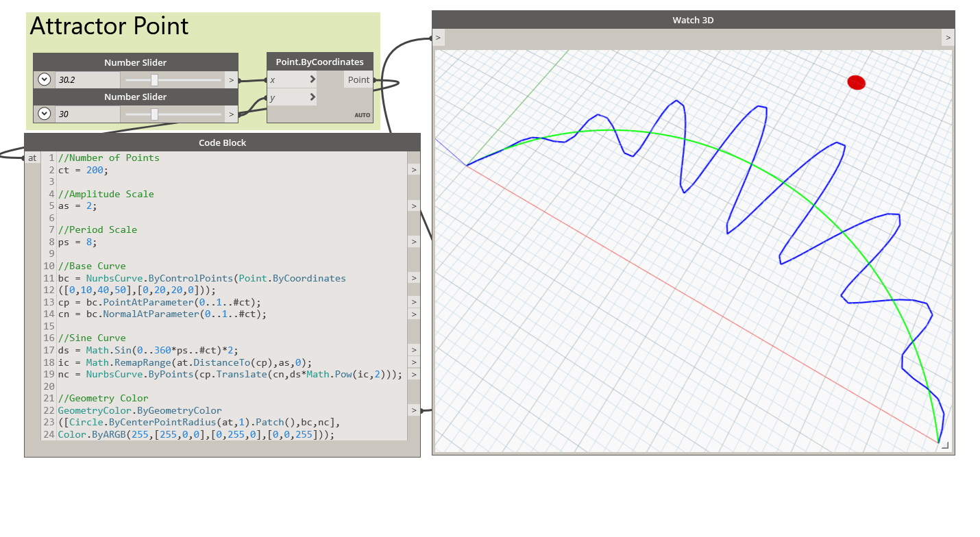This screenshot has height=537, width=980.
Task: Click the Code Block output port for cp line
Action: coord(413,302)
